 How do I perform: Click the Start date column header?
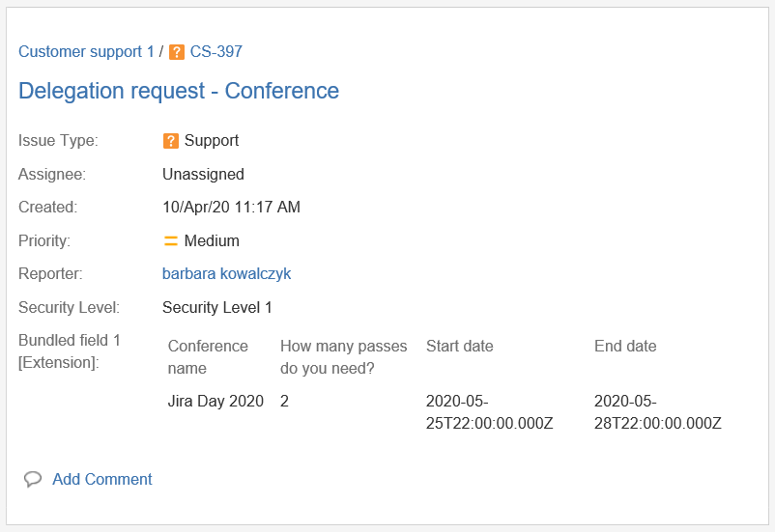tap(460, 347)
